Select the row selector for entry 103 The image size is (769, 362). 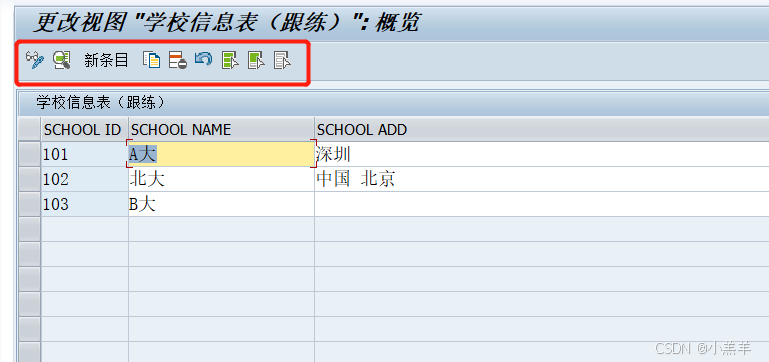(29, 205)
